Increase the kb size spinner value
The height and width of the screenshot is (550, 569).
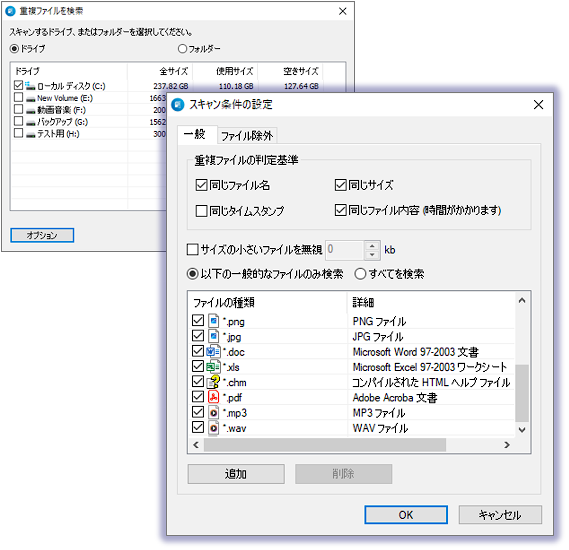372,246
